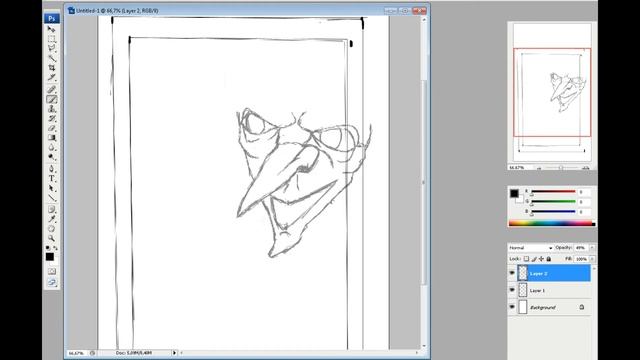This screenshot has height=360, width=640.
Task: Select the Slice tool
Action: point(51,77)
